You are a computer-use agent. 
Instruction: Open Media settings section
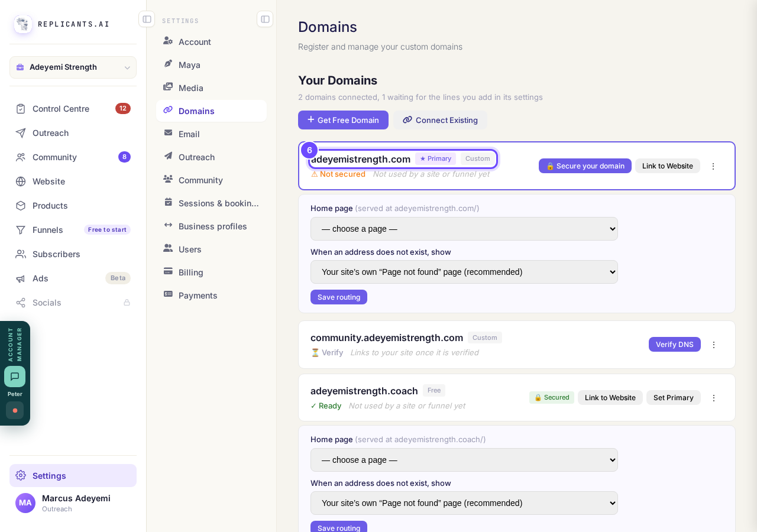[x=211, y=88]
